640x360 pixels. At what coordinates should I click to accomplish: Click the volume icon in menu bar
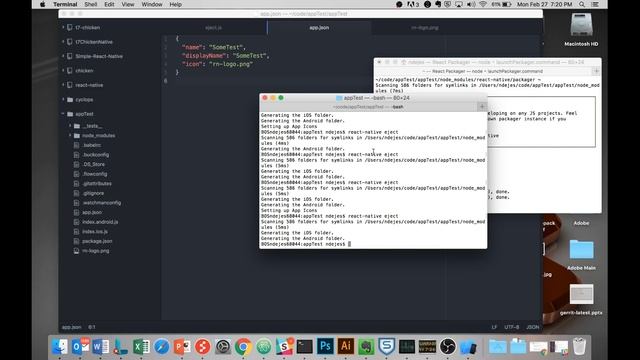[x=471, y=4]
